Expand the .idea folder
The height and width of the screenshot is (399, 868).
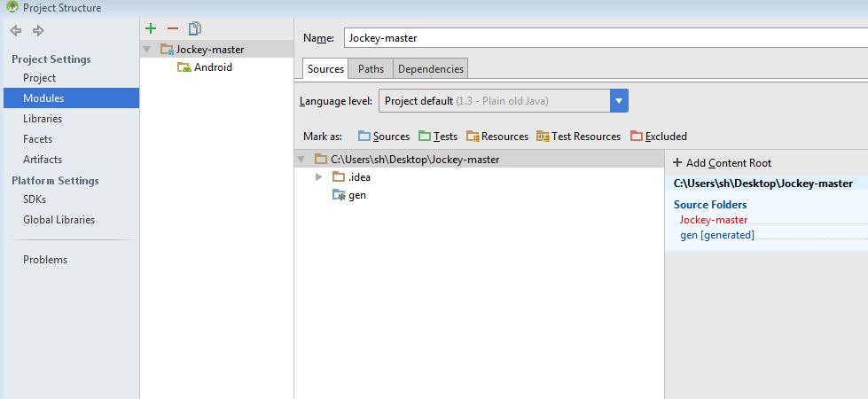(320, 177)
